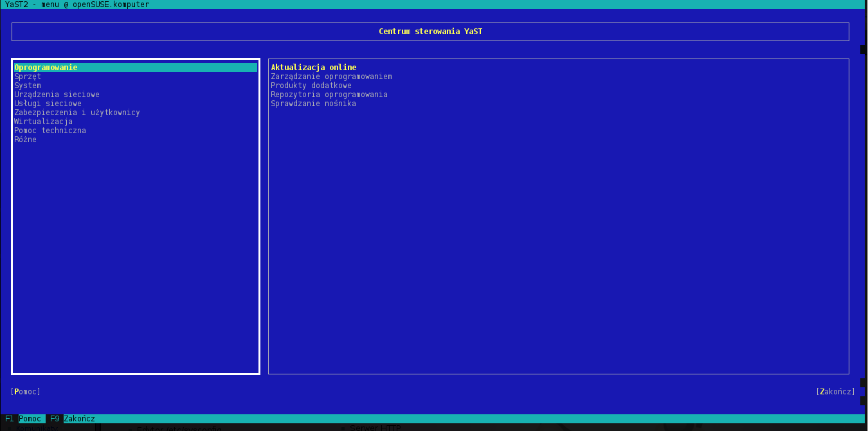The width and height of the screenshot is (868, 431).
Task: Select Zabezpieczenia i użytkownicy category
Action: point(77,113)
